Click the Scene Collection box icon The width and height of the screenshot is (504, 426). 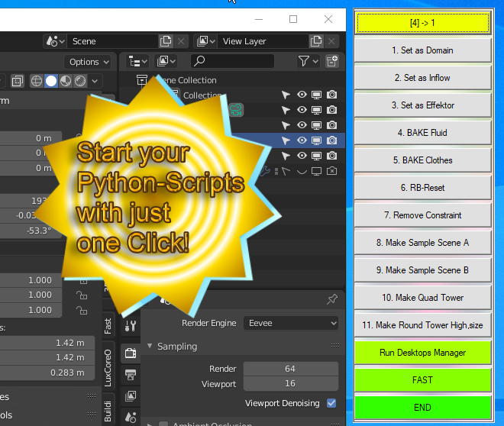tap(142, 79)
